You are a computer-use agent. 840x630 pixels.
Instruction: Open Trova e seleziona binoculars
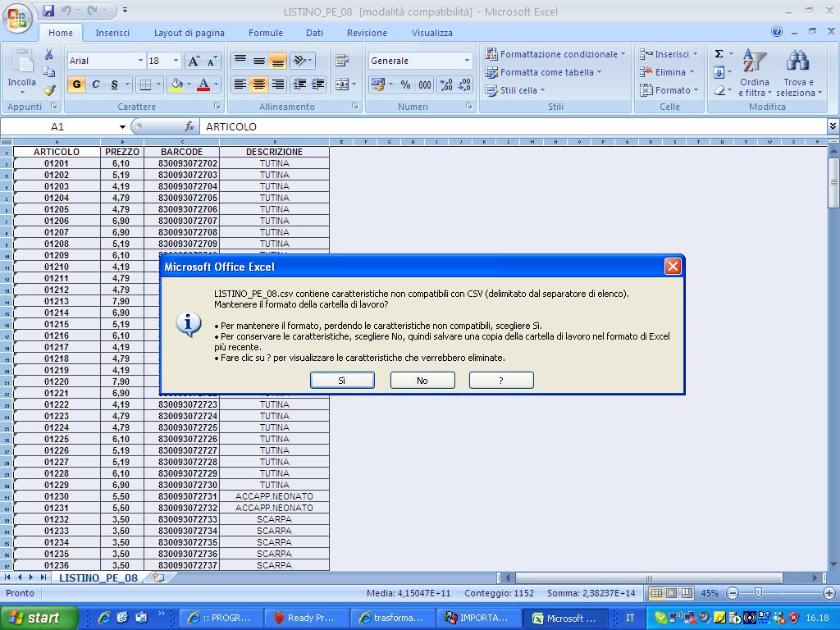797,61
